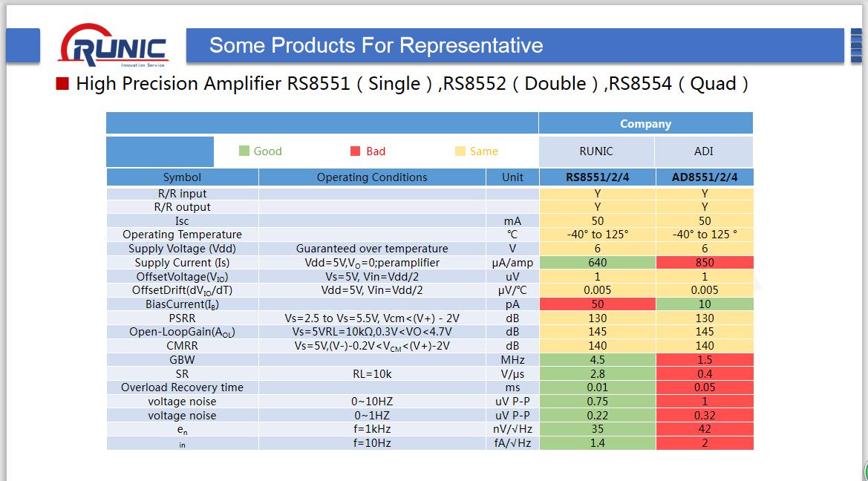
Task: Select the yellow Same legend swatch
Action: pos(460,151)
